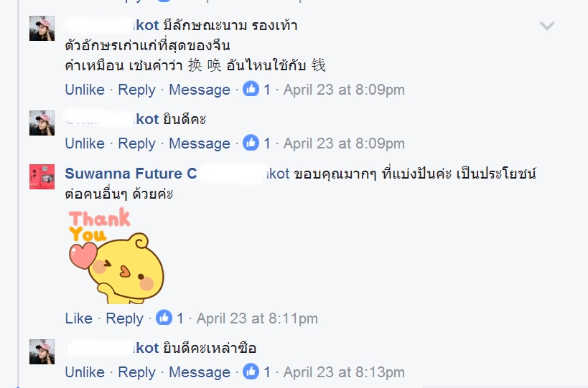The image size is (588, 388).
Task: Message the author of the last comment
Action: click(200, 372)
